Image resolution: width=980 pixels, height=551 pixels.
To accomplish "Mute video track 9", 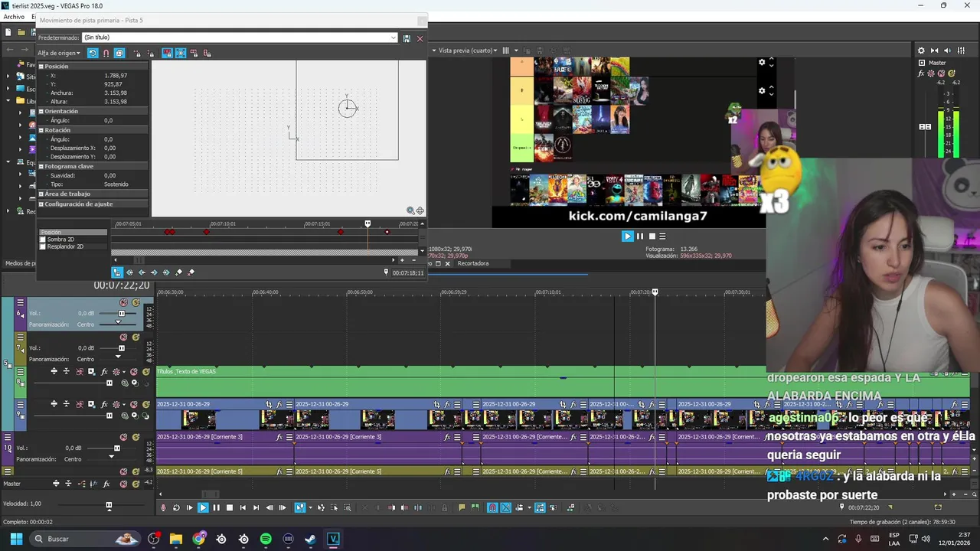I will [135, 404].
